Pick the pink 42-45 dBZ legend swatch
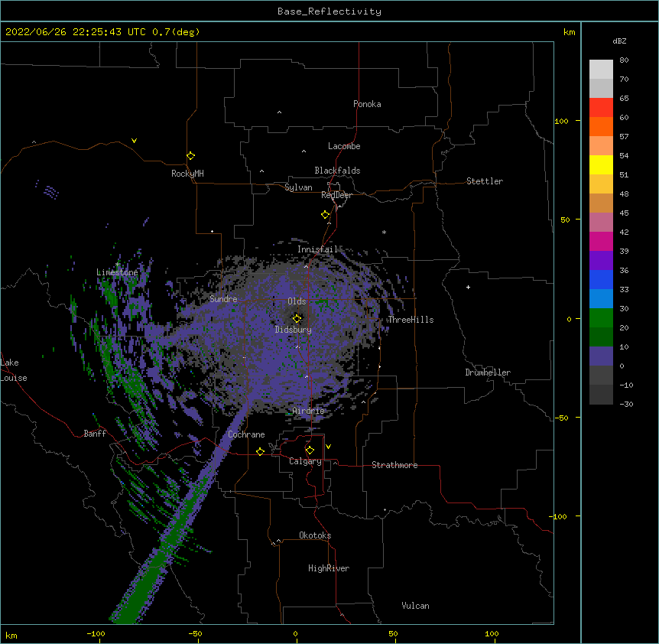This screenshot has width=659, height=644. pos(601,223)
